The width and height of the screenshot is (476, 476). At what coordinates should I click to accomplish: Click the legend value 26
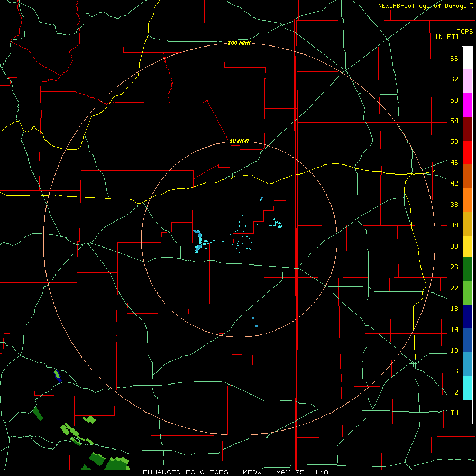[454, 267]
